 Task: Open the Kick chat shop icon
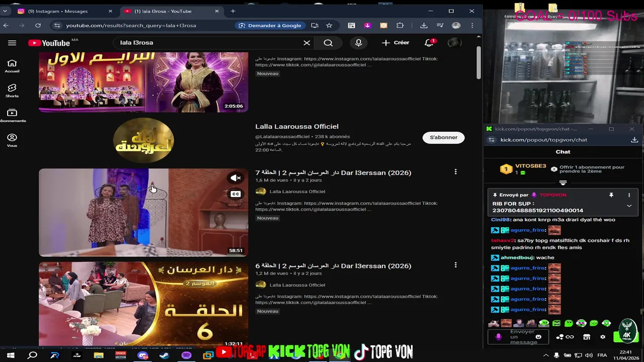click(587, 337)
